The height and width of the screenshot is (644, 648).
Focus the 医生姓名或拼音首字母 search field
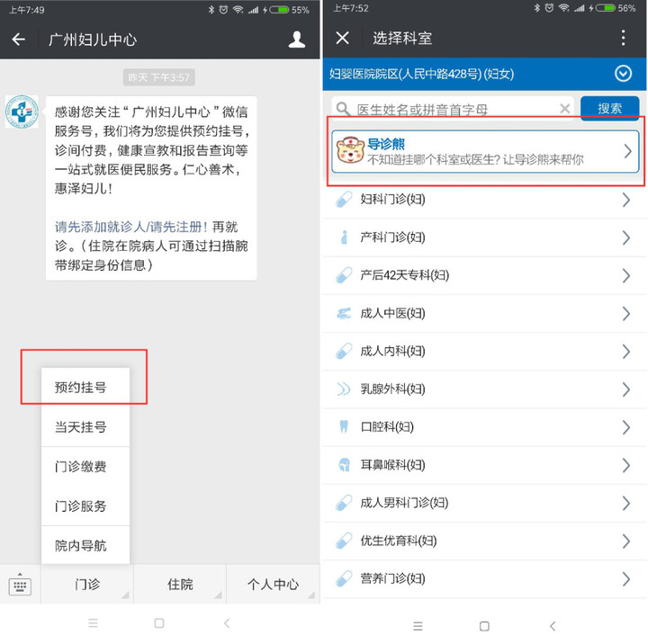pos(453,109)
